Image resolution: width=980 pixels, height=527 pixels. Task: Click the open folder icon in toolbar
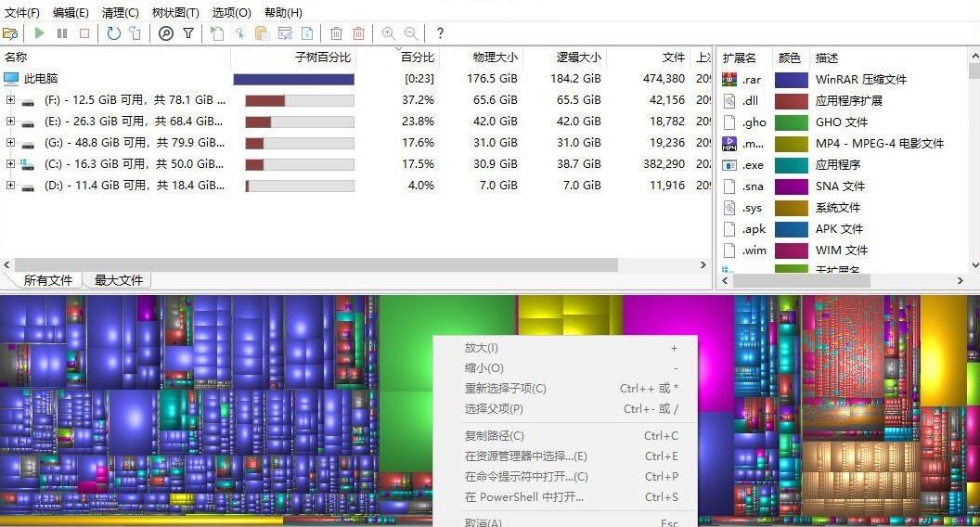point(10,33)
